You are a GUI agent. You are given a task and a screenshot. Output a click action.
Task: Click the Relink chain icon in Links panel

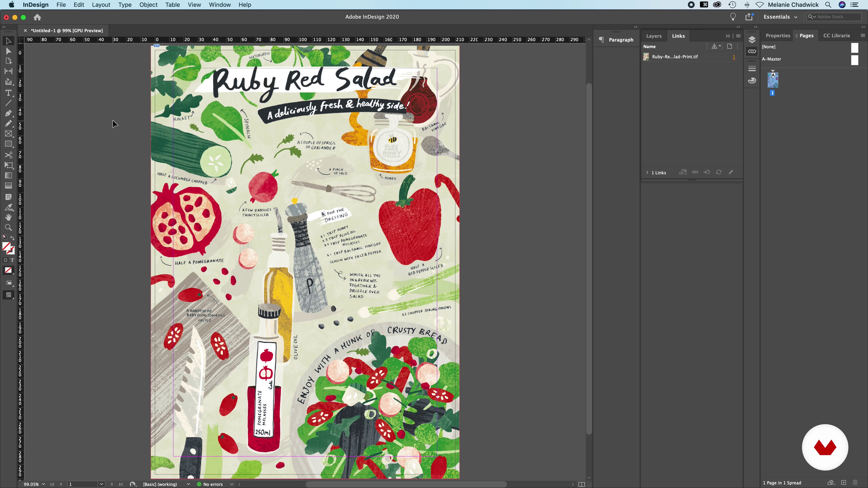(x=695, y=172)
